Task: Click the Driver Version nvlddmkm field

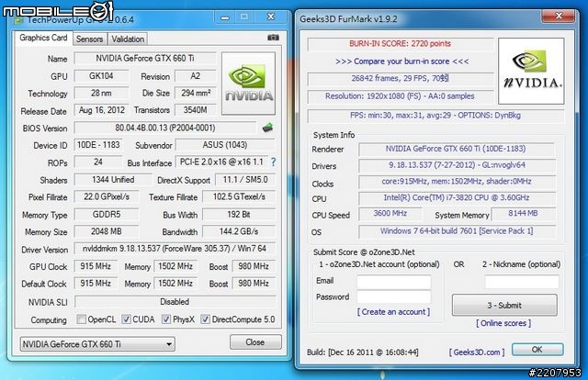Action: pyautogui.click(x=175, y=249)
